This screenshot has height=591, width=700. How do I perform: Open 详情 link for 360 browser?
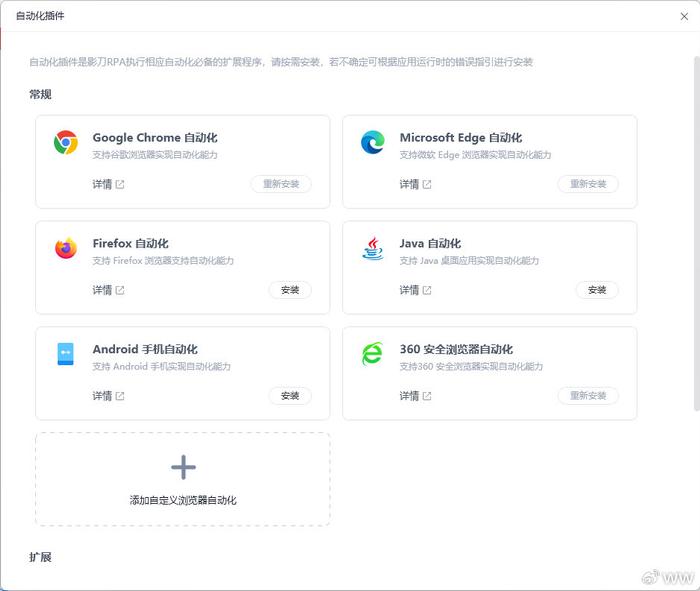click(409, 396)
